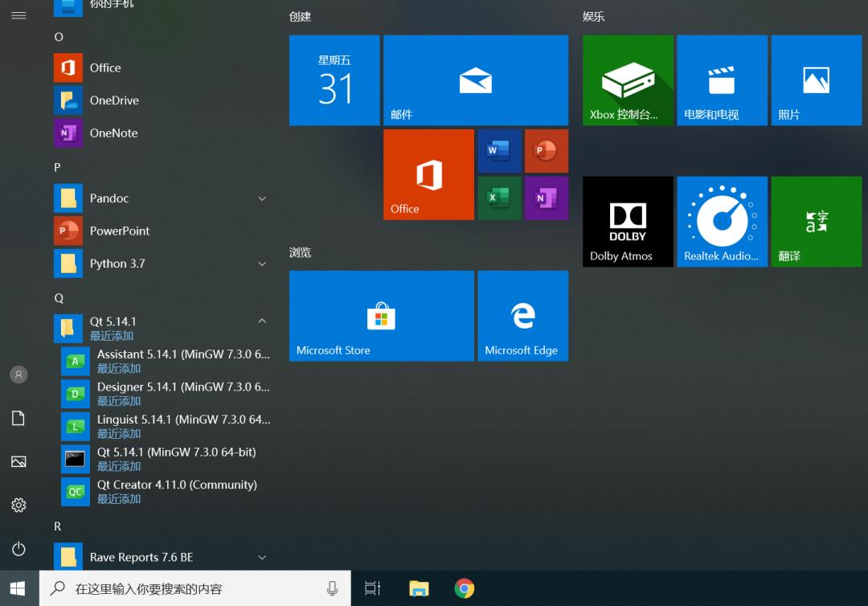Click the power button icon
The height and width of the screenshot is (606, 868).
pyautogui.click(x=18, y=549)
